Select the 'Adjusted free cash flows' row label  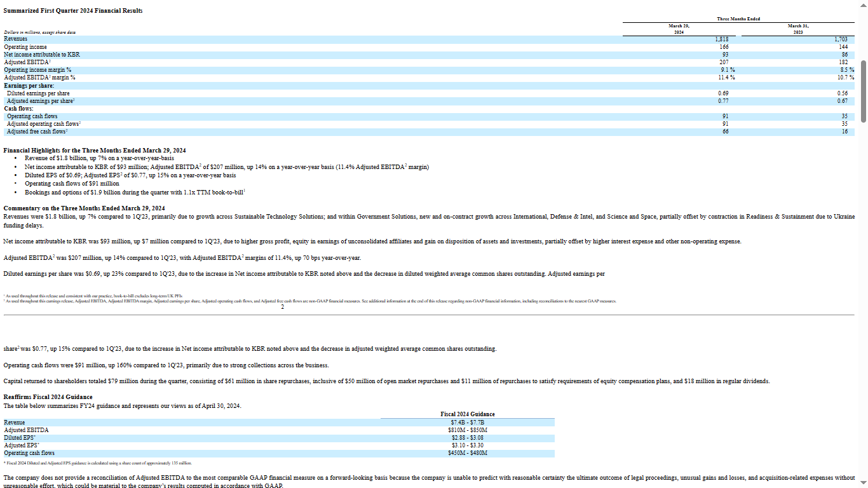pos(37,132)
